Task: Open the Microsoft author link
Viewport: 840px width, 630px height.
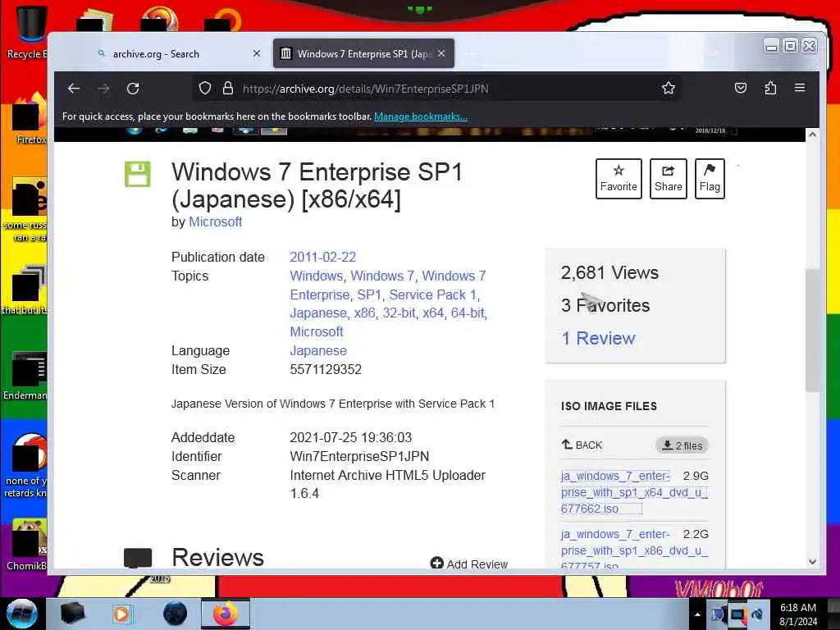Action: (216, 221)
